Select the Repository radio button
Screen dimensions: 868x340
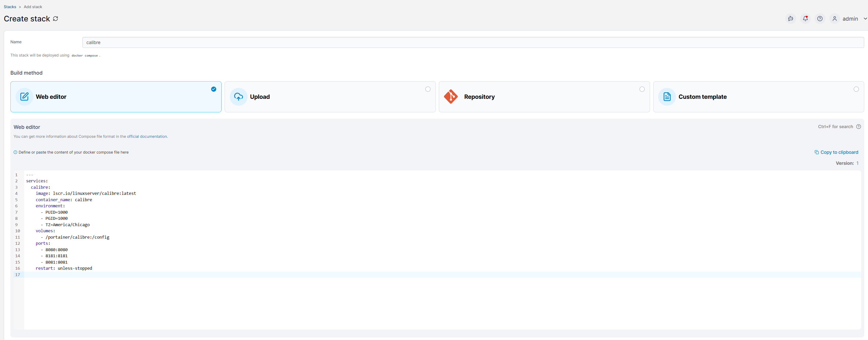[642, 89]
